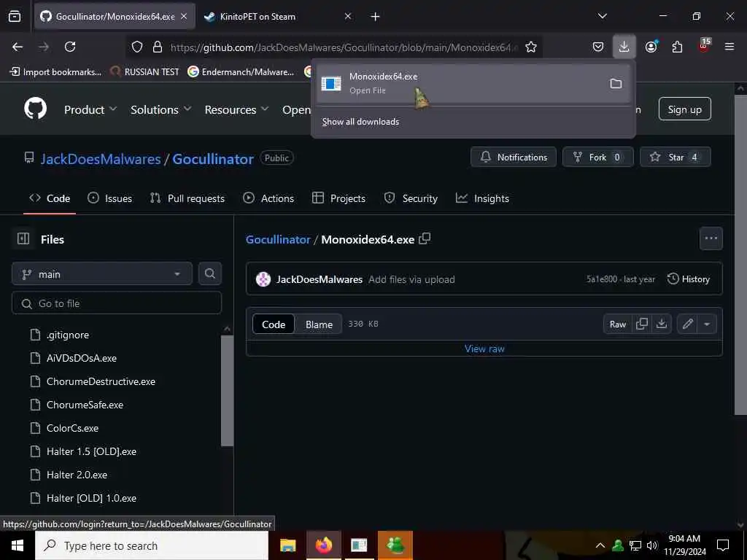Open Halter 2.0.exe in file tree
The width and height of the screenshot is (747, 560).
point(77,475)
